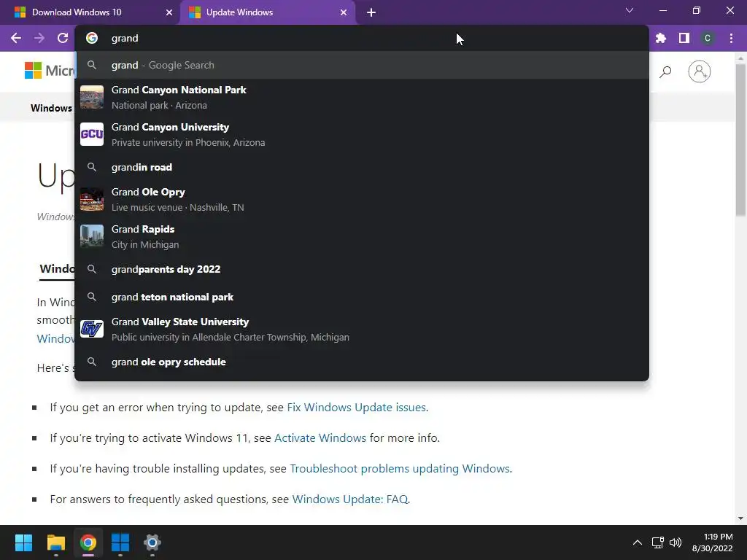Image resolution: width=747 pixels, height=560 pixels.
Task: Open the Fix Windows Update issues link
Action: (356, 408)
